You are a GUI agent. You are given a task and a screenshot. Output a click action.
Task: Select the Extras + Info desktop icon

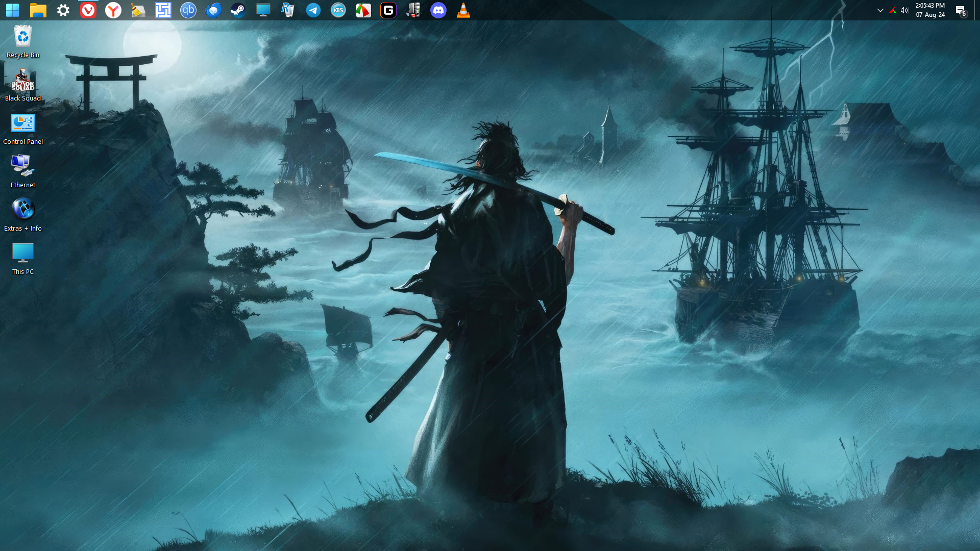click(x=23, y=215)
